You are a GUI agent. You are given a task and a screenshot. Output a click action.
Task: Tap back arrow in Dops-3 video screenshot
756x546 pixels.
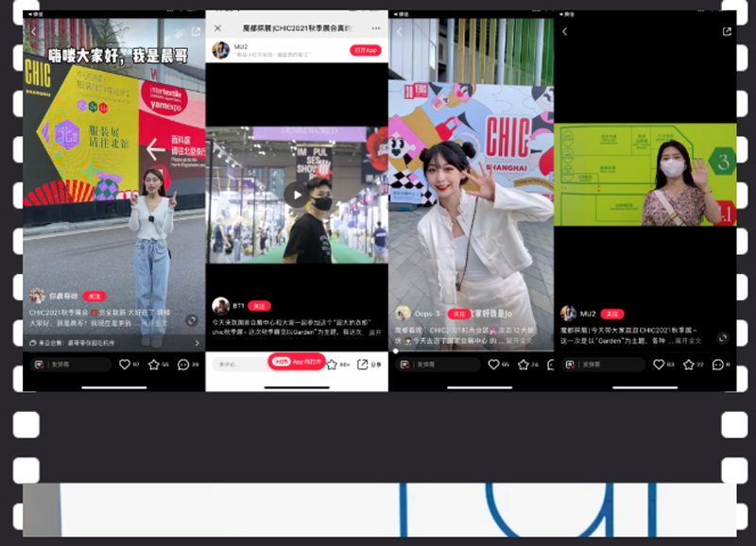pyautogui.click(x=399, y=31)
